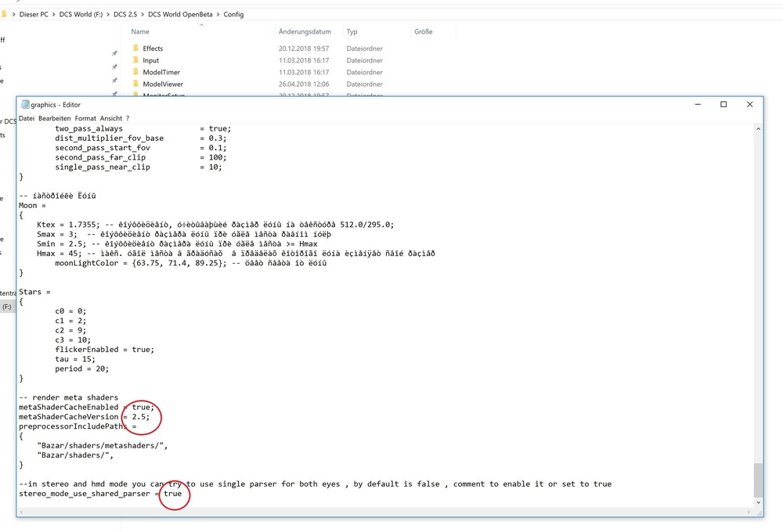Maximize the graphics Editor window
The image size is (783, 532).
(x=723, y=104)
